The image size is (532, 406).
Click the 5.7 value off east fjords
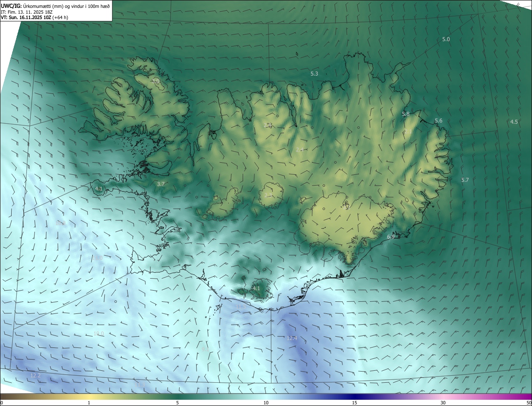[465, 180]
